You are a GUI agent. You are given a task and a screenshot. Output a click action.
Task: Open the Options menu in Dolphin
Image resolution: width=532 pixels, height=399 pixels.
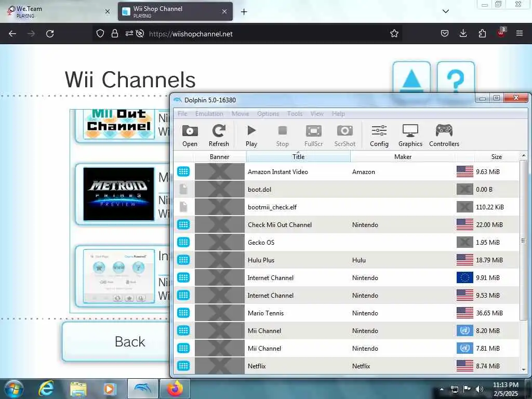[268, 114]
